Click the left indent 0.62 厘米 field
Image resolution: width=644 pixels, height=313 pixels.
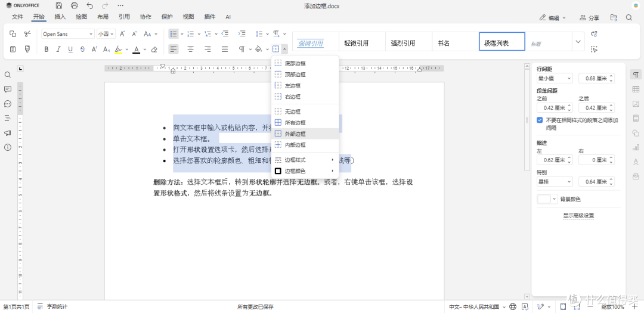(x=555, y=160)
